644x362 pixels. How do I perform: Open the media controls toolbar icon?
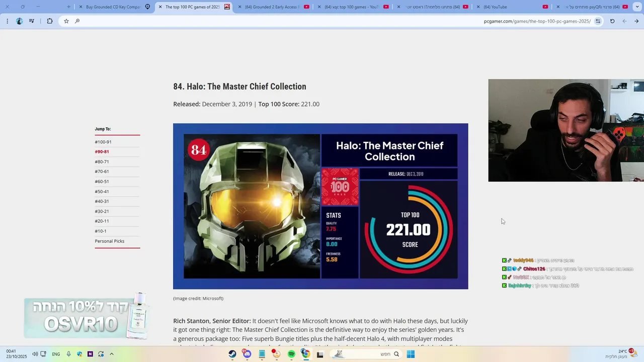[32, 21]
